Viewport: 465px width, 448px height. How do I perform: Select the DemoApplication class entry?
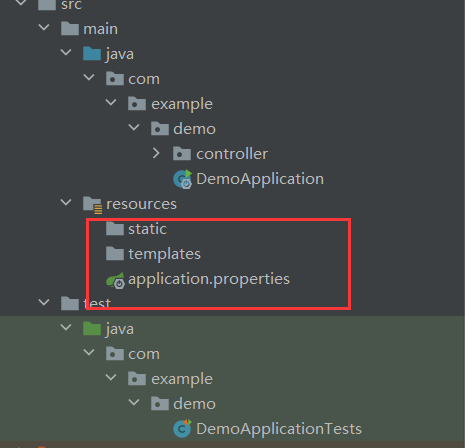coord(260,179)
